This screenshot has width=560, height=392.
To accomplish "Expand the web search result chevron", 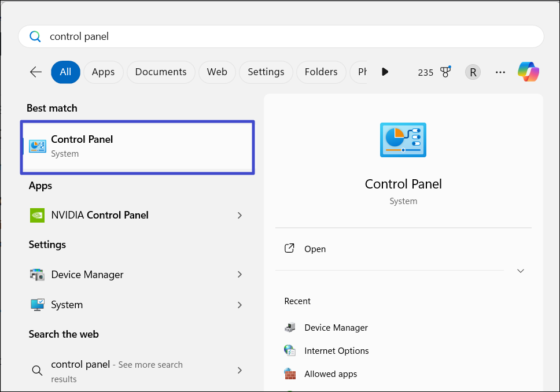I will [x=240, y=370].
